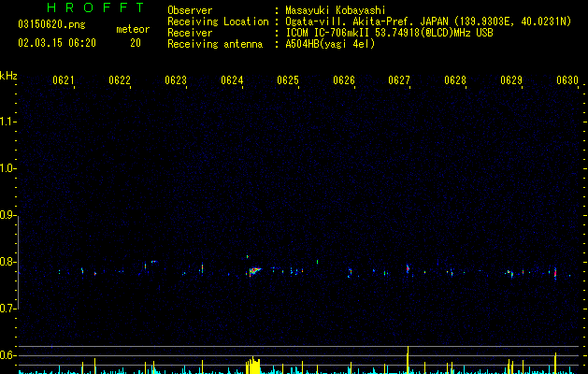Click the kHz axis unit label

tap(8, 76)
